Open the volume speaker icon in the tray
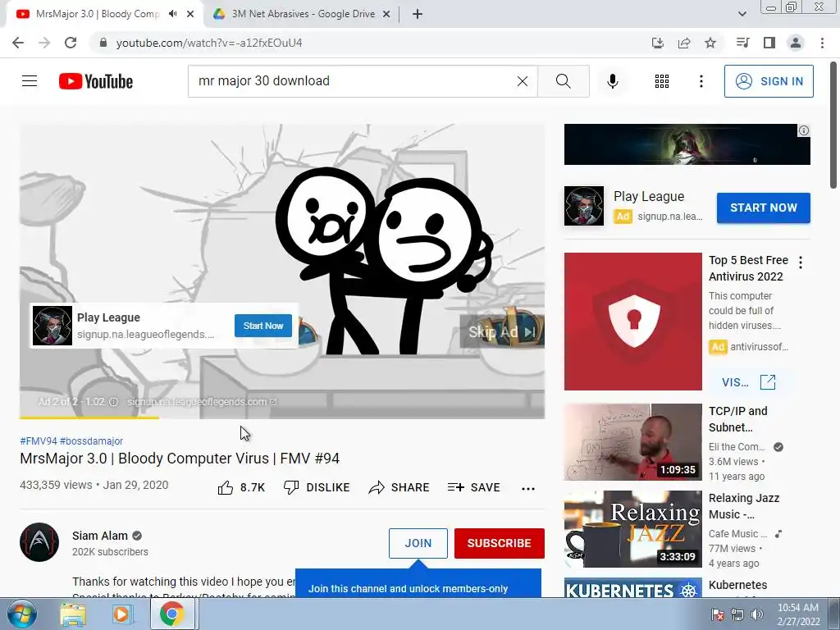This screenshot has height=630, width=840. coord(757,614)
